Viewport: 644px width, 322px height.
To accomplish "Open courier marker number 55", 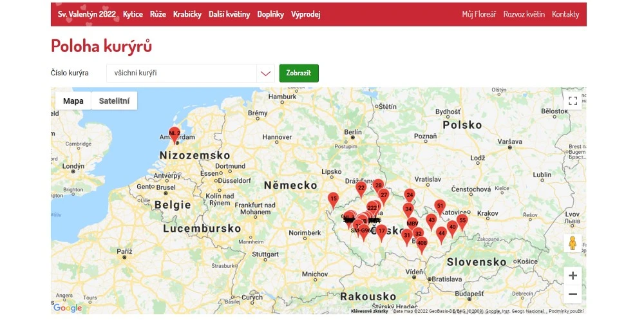I will pyautogui.click(x=462, y=221).
